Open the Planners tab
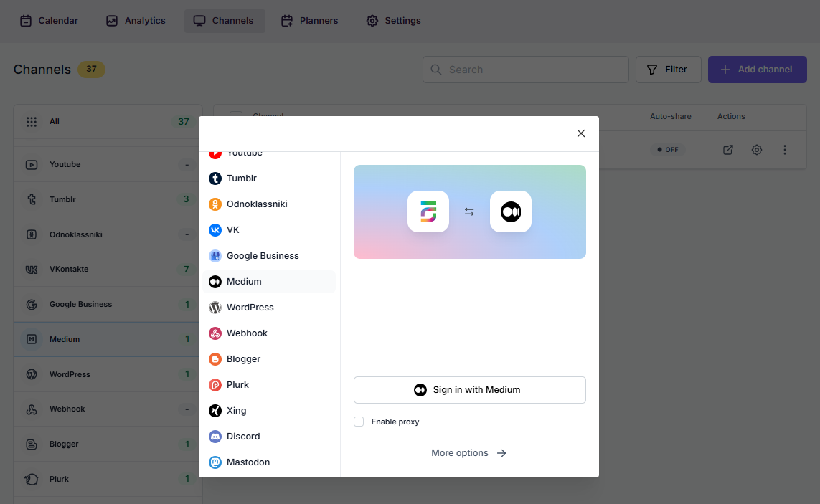This screenshot has height=504, width=820. (310, 21)
